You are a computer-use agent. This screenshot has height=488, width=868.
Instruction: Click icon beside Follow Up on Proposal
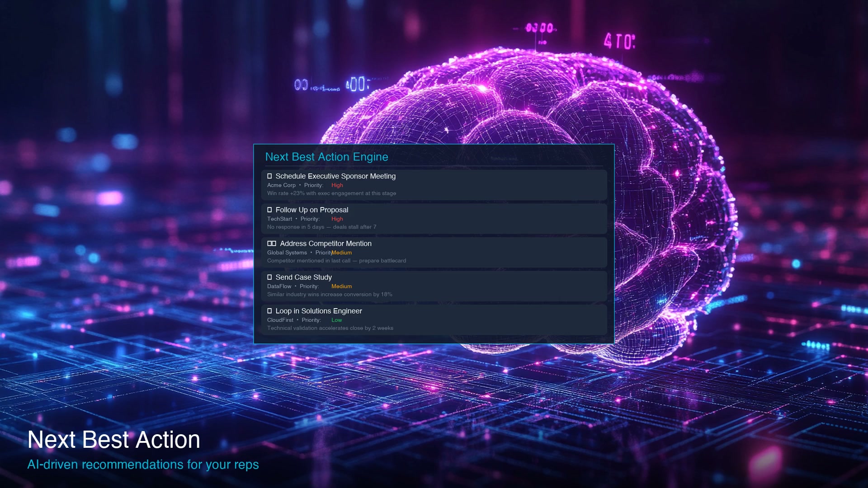tap(269, 210)
